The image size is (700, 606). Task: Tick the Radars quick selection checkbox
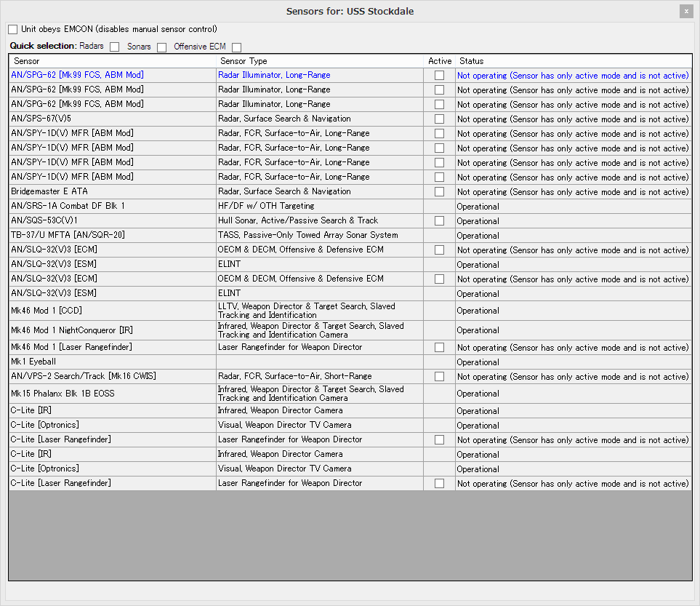115,47
